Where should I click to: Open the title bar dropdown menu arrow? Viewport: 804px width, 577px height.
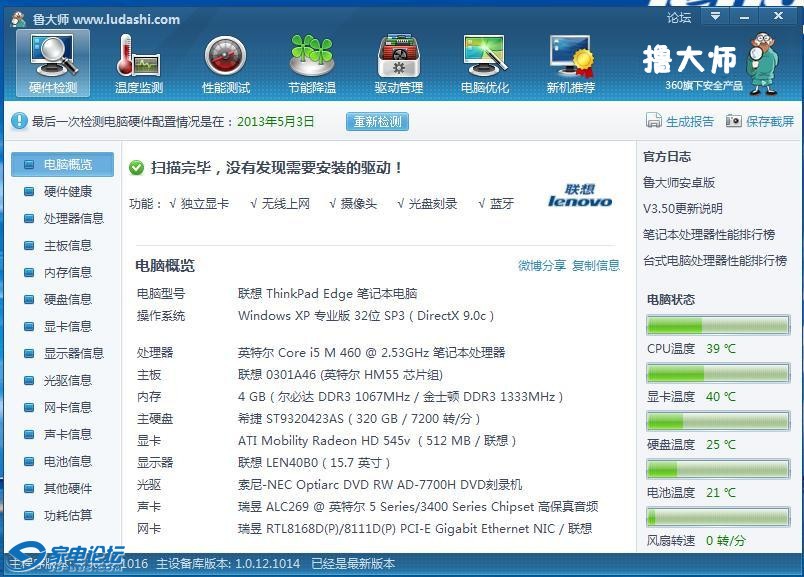[714, 17]
